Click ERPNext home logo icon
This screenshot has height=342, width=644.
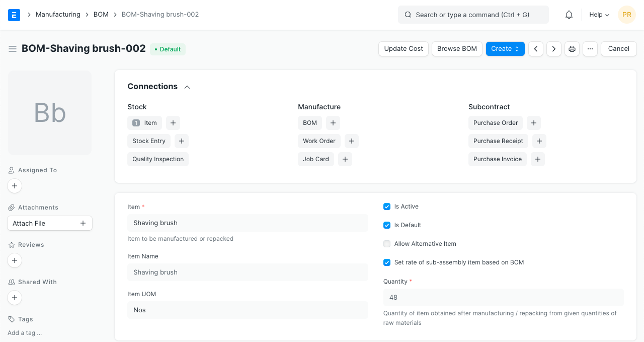[x=14, y=15]
